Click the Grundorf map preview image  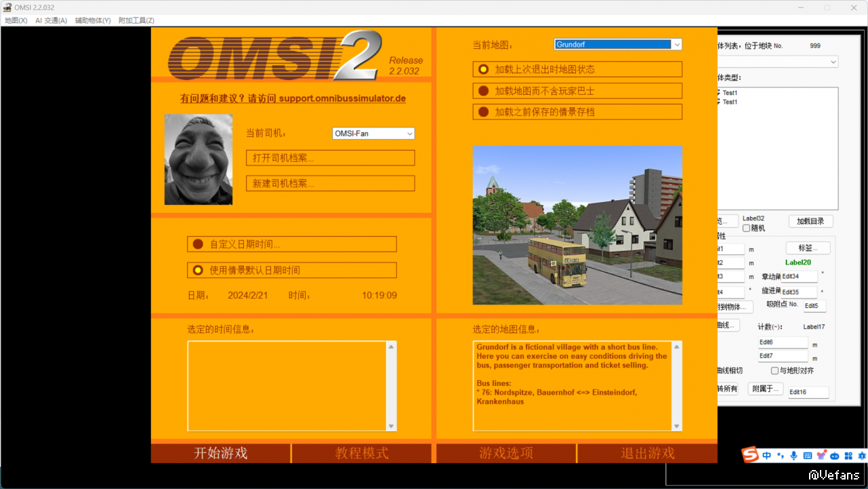577,225
